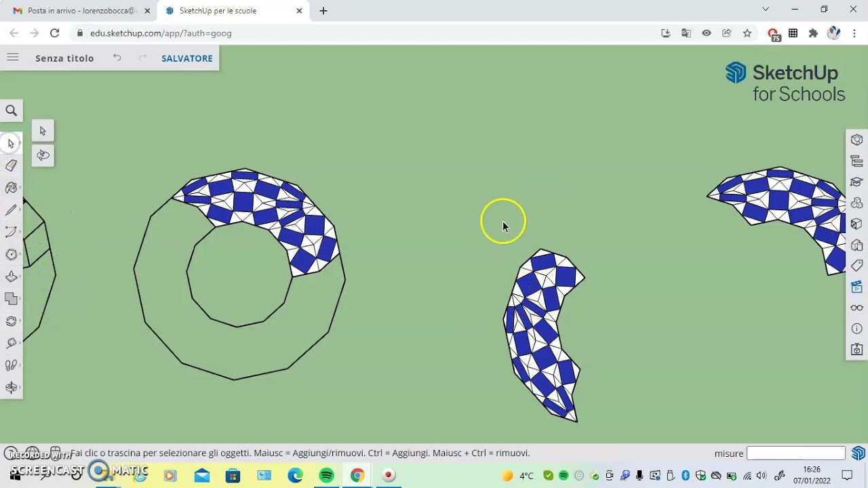The width and height of the screenshot is (868, 488).
Task: Open the bottom right-panel box icon
Action: (x=857, y=350)
